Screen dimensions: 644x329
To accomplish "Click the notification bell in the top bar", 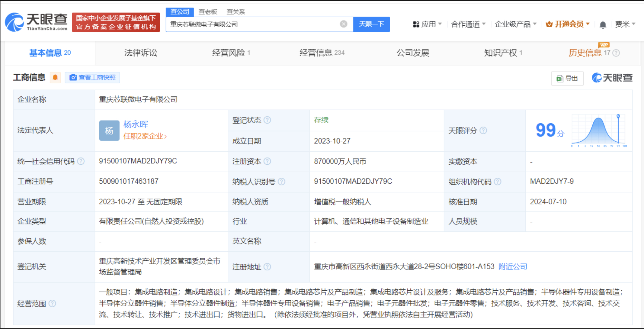I will tap(603, 24).
